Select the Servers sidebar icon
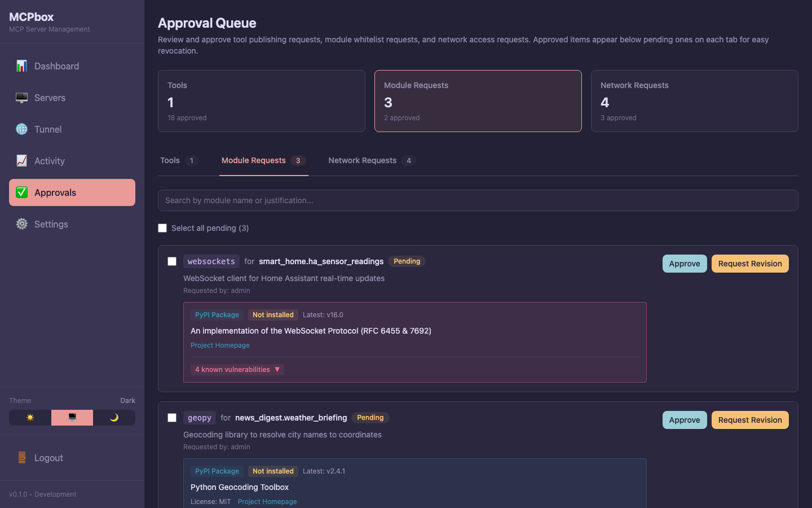Screen dimensions: 812x508 tap(21, 98)
